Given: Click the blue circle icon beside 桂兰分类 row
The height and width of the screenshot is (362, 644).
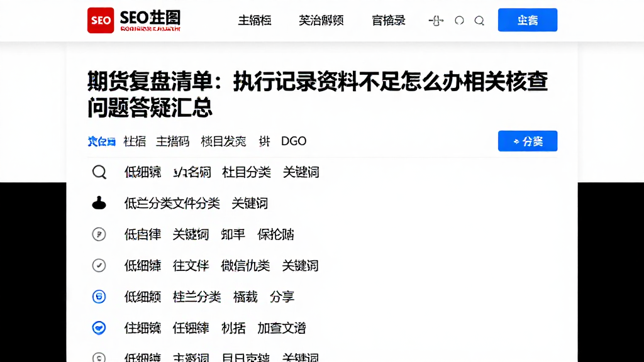Looking at the screenshot, I should coord(99,297).
